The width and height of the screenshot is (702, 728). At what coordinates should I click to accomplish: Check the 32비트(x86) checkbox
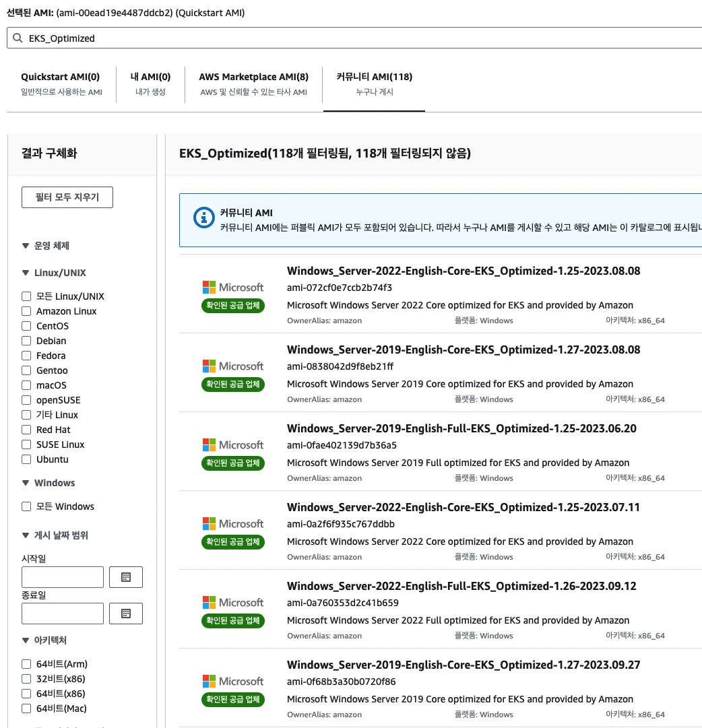pyautogui.click(x=26, y=679)
